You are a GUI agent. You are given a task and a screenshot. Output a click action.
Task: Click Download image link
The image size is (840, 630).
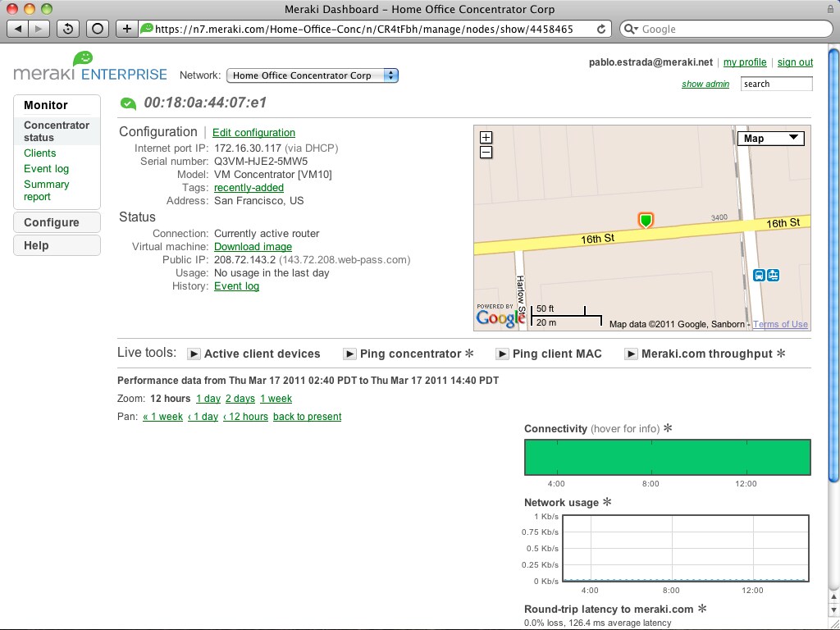tap(253, 246)
